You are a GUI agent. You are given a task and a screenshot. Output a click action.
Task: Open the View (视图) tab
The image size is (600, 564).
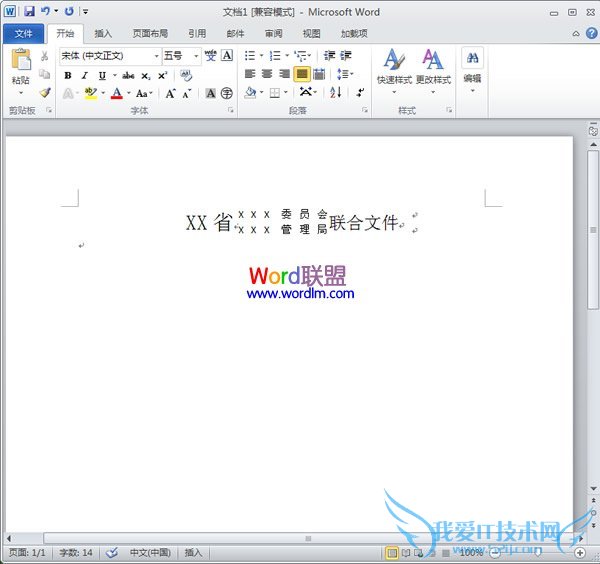click(x=311, y=34)
